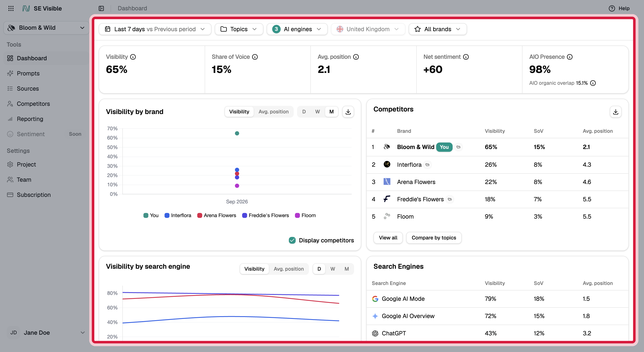Click Share of Voice info icon
This screenshot has width=644, height=352.
[255, 57]
